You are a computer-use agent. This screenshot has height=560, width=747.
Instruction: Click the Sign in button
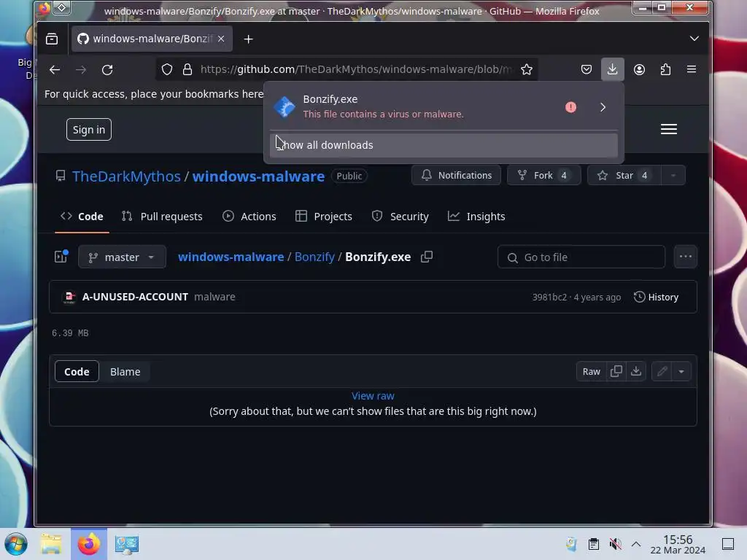88,130
